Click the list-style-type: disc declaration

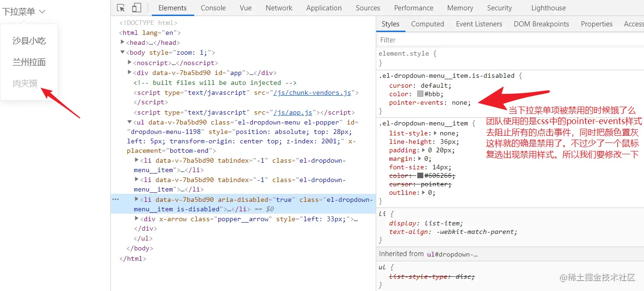pyautogui.click(x=432, y=276)
